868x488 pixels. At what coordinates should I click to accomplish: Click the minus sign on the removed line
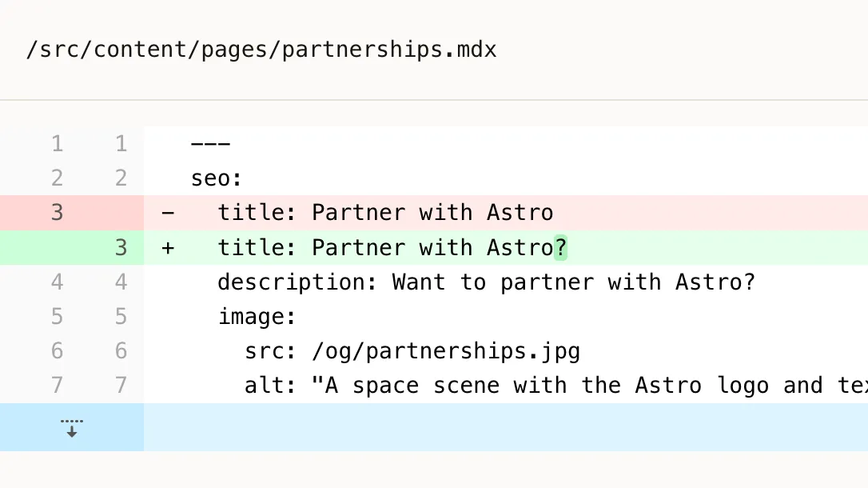coord(168,213)
